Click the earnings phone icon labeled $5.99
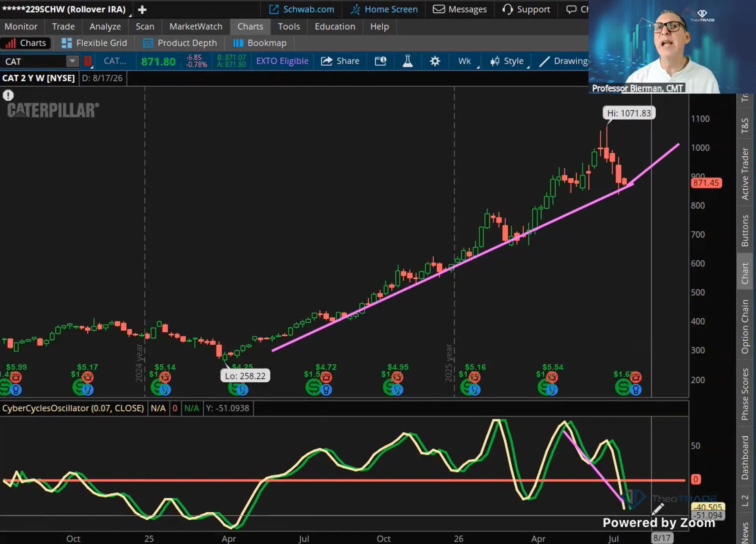The width and height of the screenshot is (756, 544). [16, 377]
